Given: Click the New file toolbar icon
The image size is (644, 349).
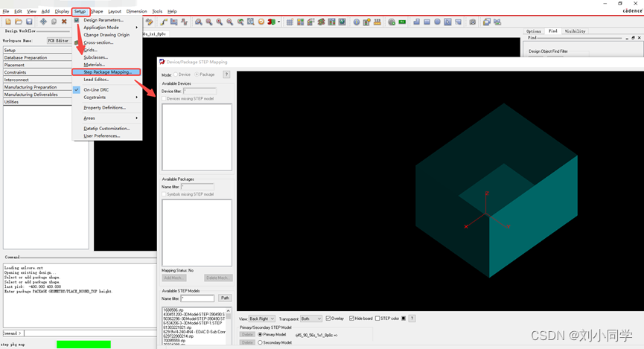Looking at the screenshot, I should pos(8,22).
